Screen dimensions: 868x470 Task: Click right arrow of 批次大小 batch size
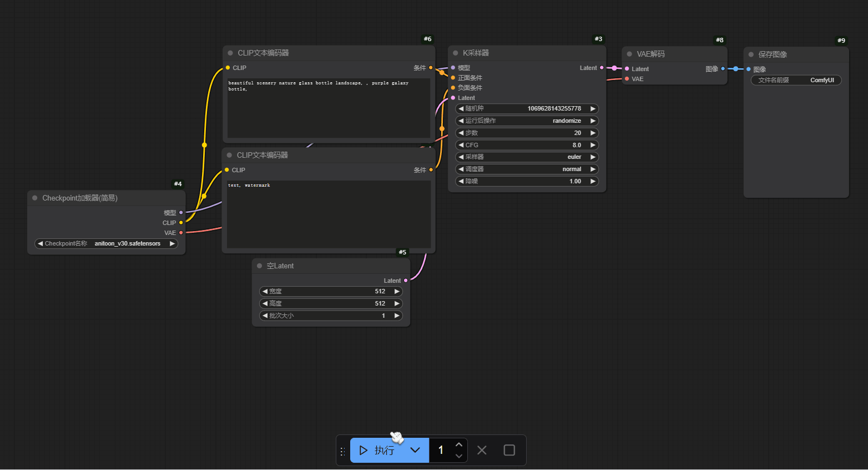397,316
